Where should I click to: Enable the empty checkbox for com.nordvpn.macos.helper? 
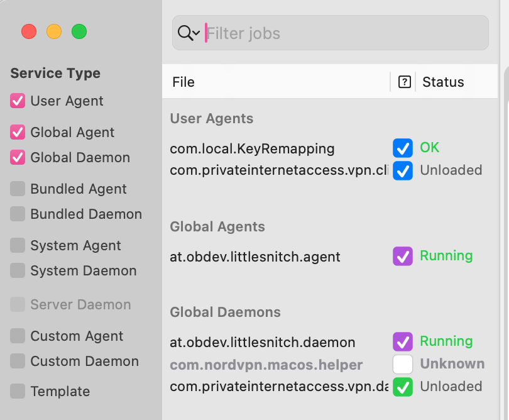403,364
